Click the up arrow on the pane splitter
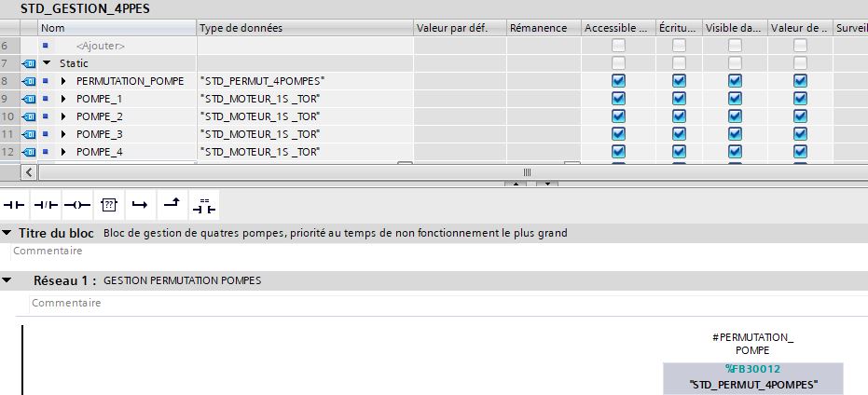This screenshot has height=395, width=868. click(x=516, y=184)
